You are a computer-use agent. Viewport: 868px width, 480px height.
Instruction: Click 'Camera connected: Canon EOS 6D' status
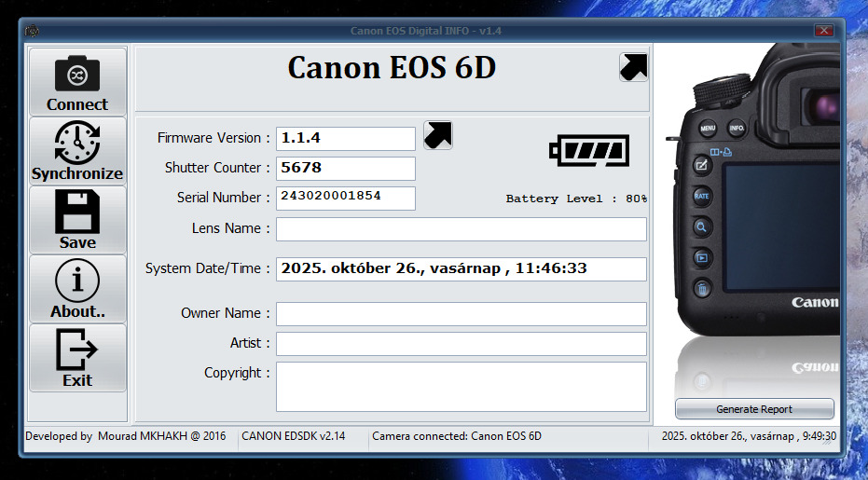pos(457,436)
